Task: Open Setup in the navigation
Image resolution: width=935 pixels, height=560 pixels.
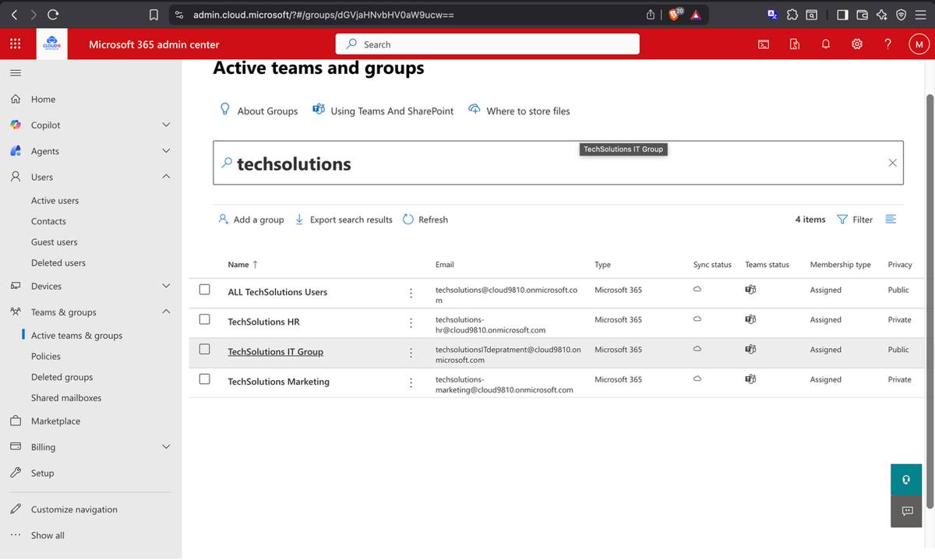Action: click(42, 473)
